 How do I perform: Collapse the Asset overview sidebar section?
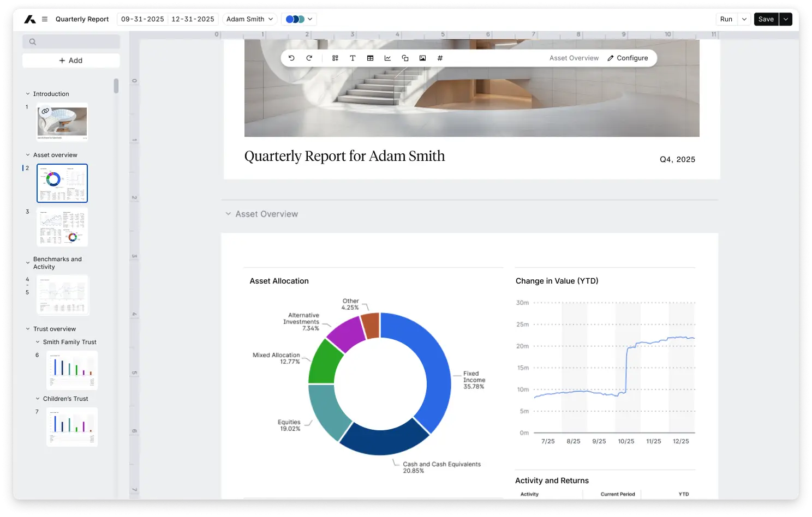pyautogui.click(x=28, y=155)
